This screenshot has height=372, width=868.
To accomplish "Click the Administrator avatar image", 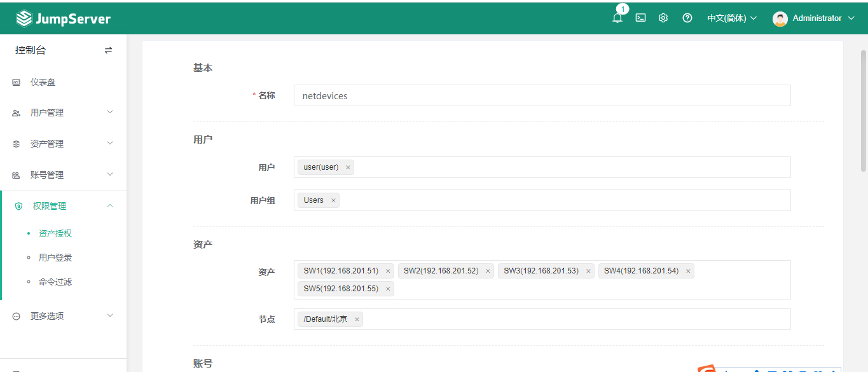I will click(780, 18).
